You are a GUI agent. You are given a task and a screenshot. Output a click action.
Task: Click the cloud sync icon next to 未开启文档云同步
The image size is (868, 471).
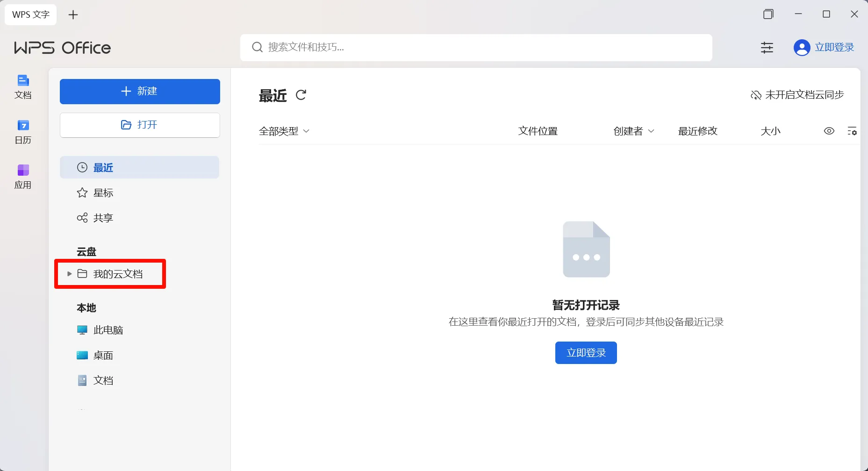pos(756,95)
